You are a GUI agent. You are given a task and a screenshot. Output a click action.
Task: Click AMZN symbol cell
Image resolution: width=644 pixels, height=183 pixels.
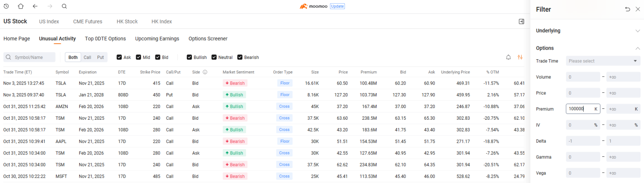pos(62,107)
